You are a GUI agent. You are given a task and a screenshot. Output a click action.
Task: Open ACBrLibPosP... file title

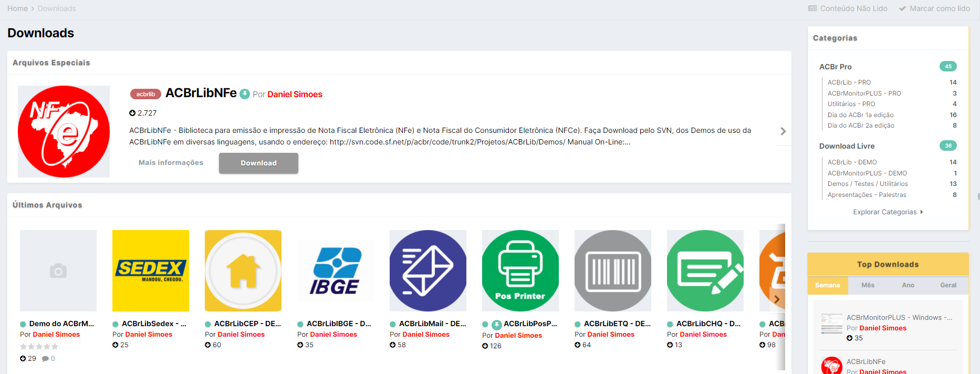[x=530, y=324]
